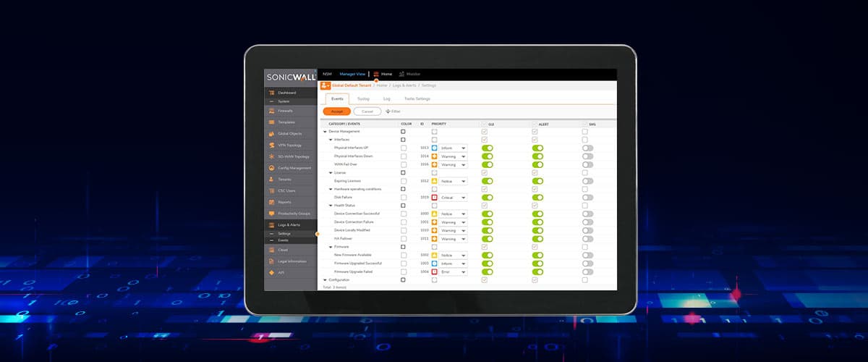Open Config Management sidebar icon
Viewport: 868px width, 362px height.
[271, 168]
